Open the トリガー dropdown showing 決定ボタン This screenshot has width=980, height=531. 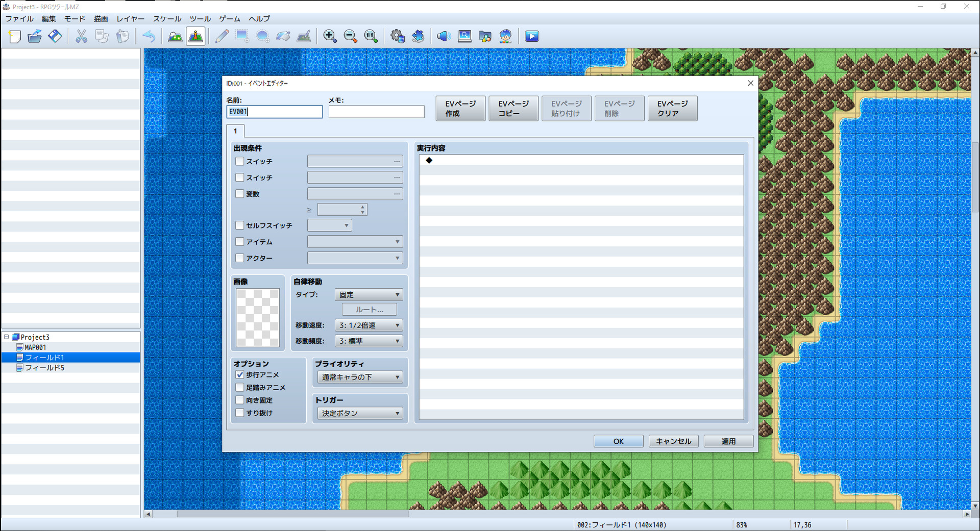360,413
